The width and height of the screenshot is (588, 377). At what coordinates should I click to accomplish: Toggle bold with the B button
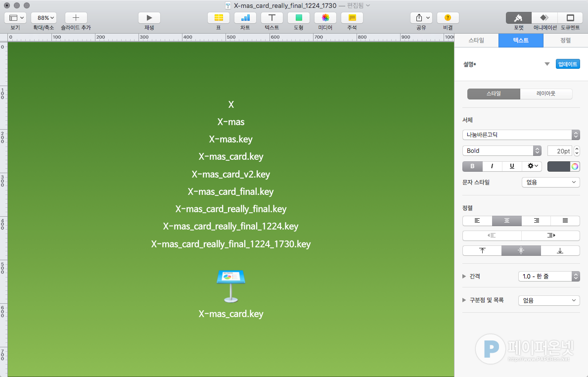coord(472,166)
